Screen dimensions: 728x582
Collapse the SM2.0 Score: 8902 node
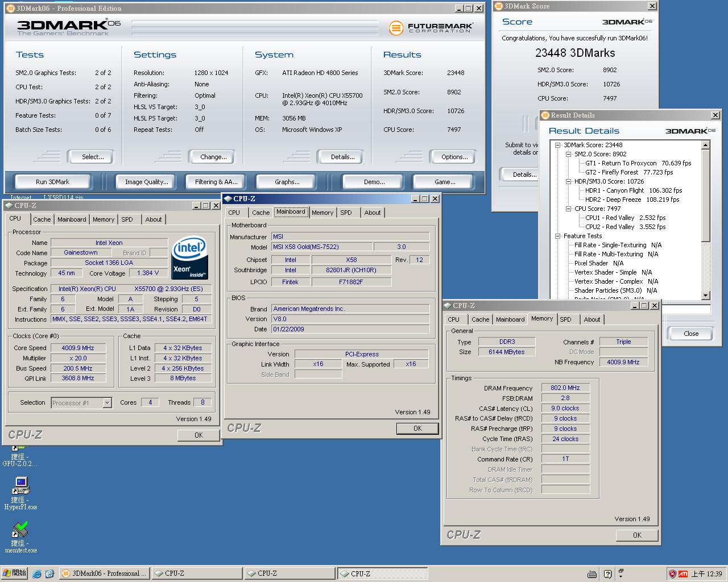click(568, 154)
